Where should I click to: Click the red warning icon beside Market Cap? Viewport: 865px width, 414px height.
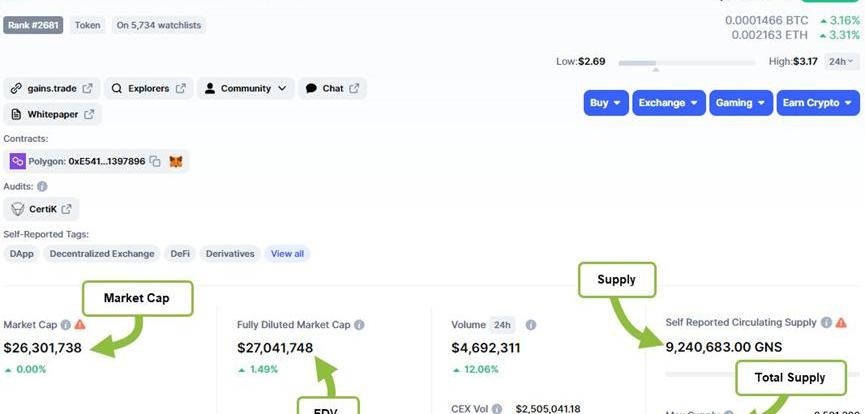point(80,325)
